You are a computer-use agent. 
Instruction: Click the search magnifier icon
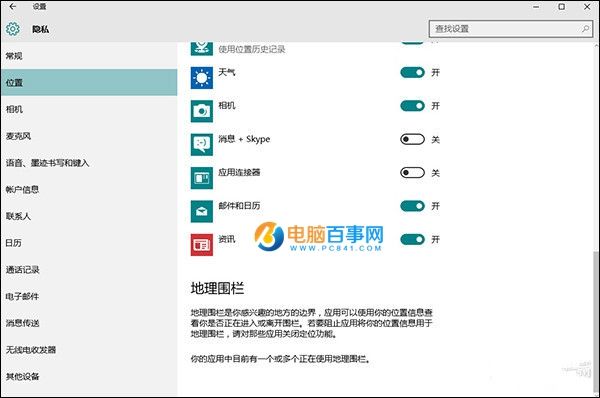pyautogui.click(x=585, y=29)
